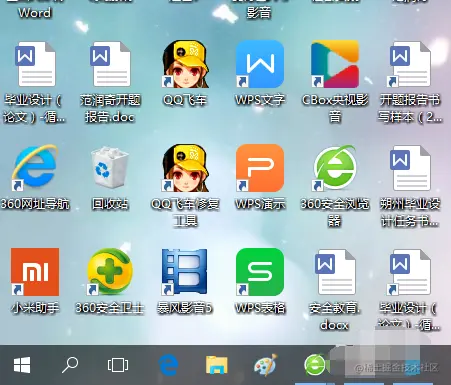Click the QQ飞车修复工具 label text
451x385 pixels.
[x=185, y=212]
